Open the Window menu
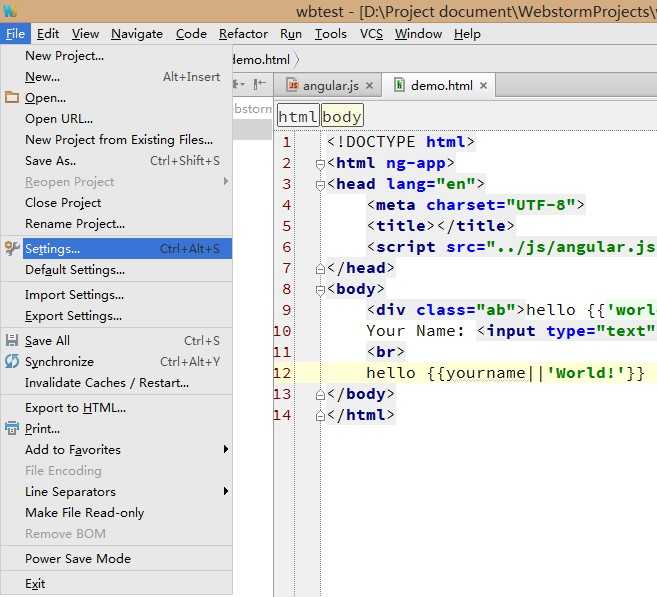The width and height of the screenshot is (657, 597). point(418,34)
